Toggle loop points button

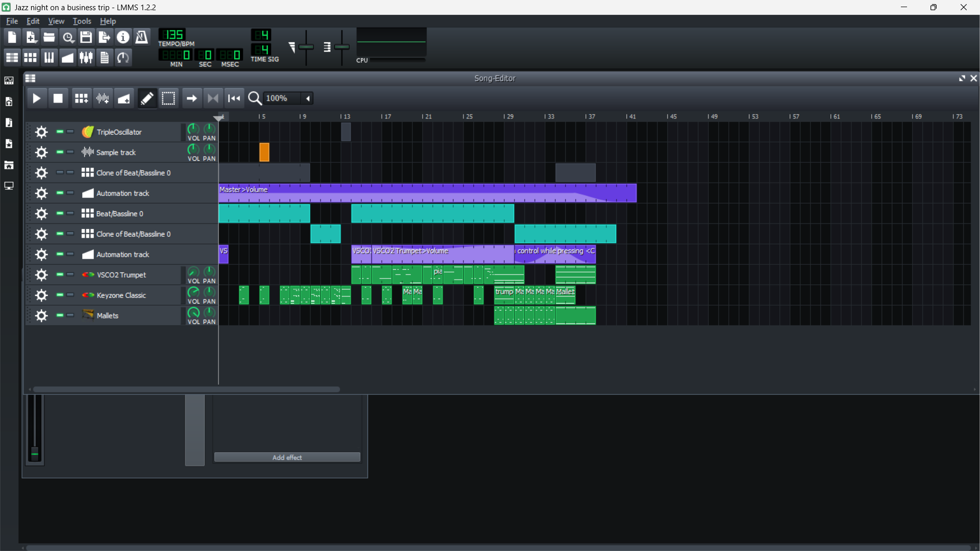(213, 98)
